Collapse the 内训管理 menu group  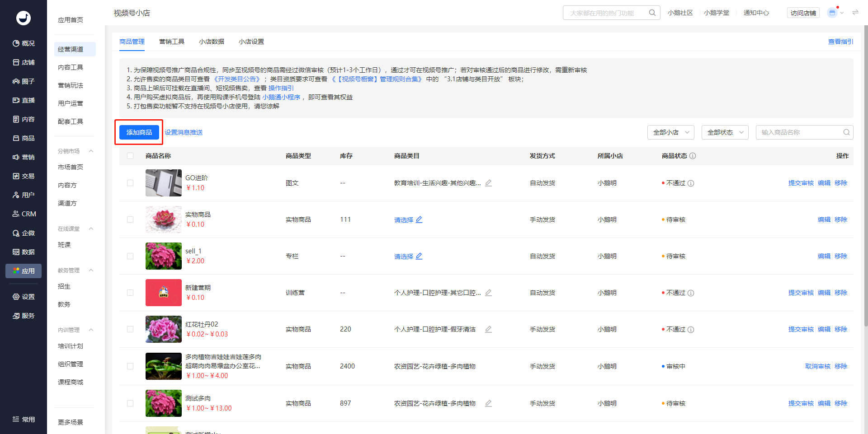coord(91,330)
